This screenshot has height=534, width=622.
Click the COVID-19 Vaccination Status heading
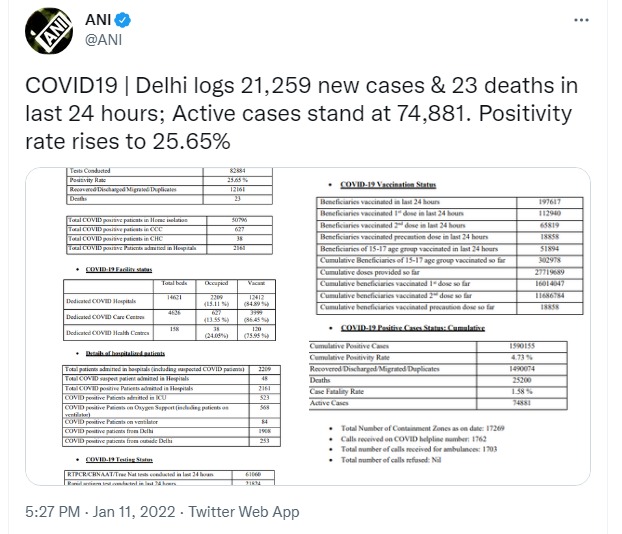pyautogui.click(x=388, y=184)
